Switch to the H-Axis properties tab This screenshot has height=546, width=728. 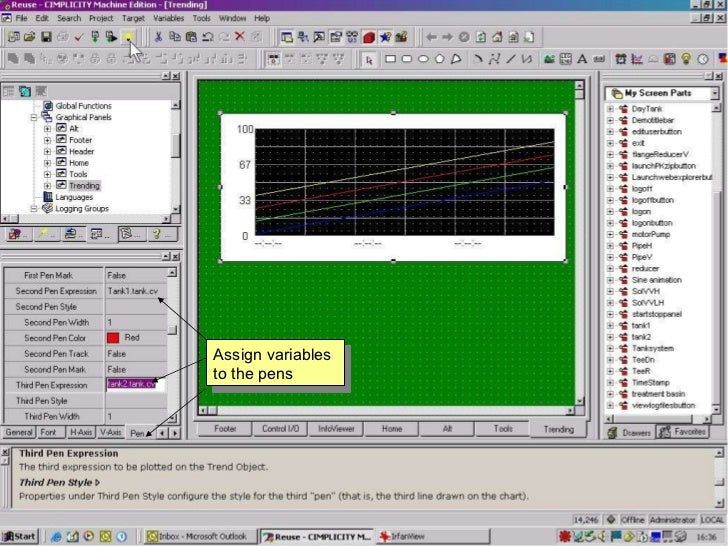(x=82, y=433)
